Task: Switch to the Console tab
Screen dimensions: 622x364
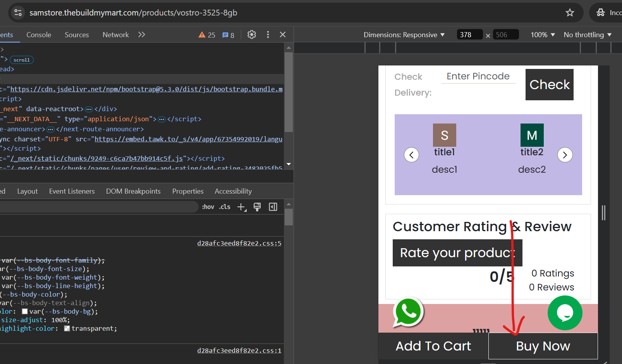Action: [39, 35]
